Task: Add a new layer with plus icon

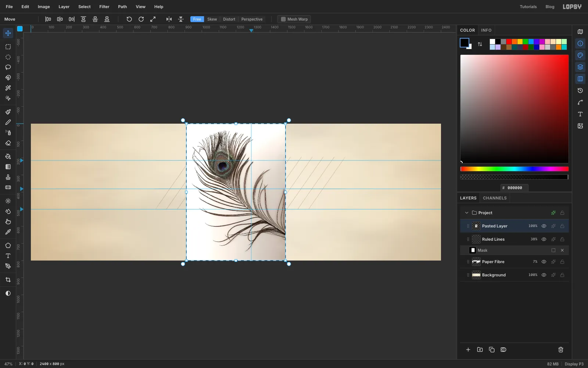Action: 468,350
